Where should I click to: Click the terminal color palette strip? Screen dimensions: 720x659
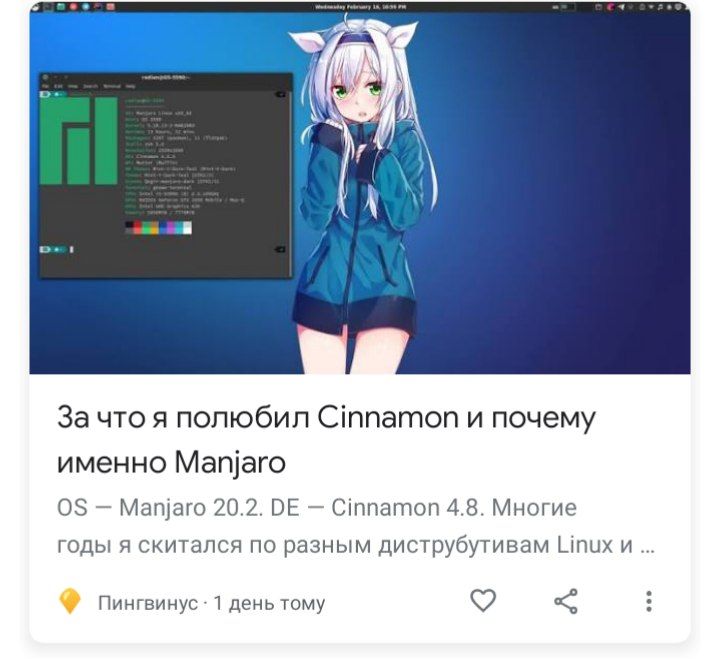point(158,227)
